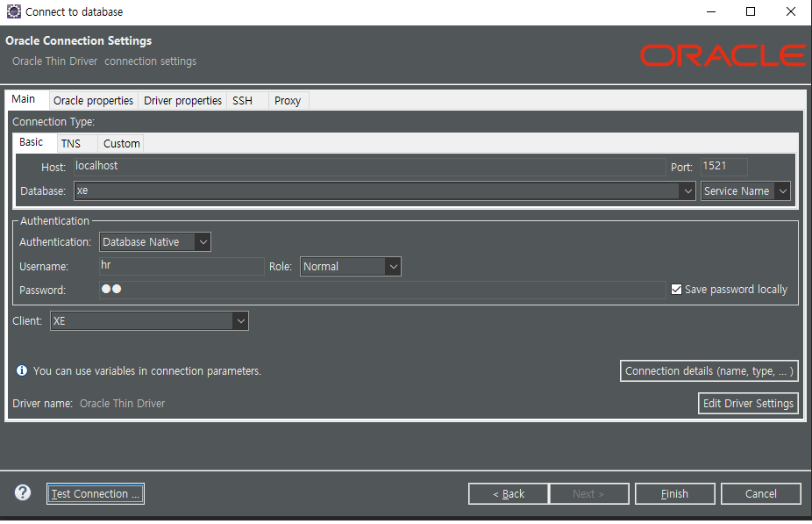The height and width of the screenshot is (524, 812).
Task: Open the Oracle properties tab
Action: [x=93, y=101]
